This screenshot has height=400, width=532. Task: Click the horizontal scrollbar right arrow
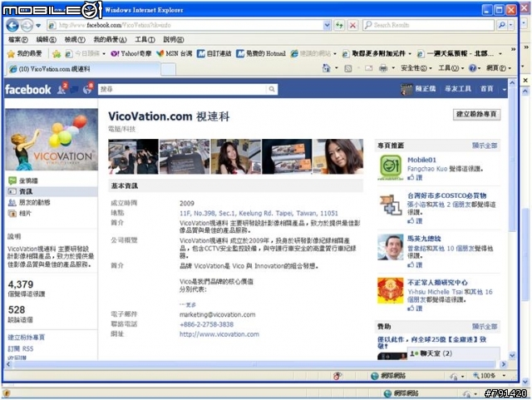(504, 364)
